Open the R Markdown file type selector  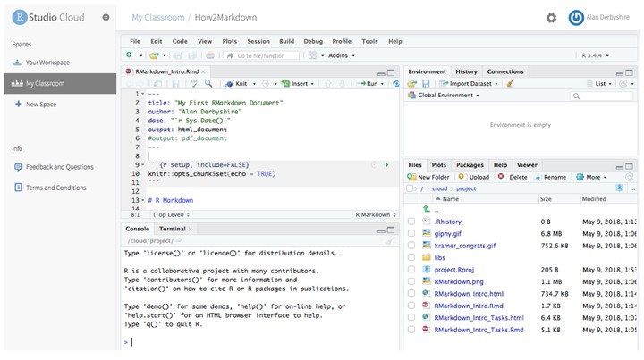pos(376,214)
